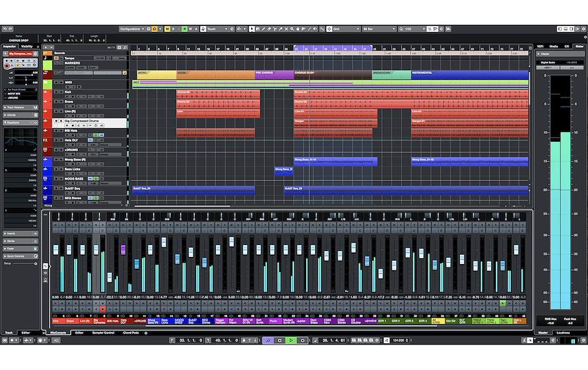This screenshot has height=370, width=588.
Task: Click the Kick channel fader in MixConsole
Action: click(56, 249)
